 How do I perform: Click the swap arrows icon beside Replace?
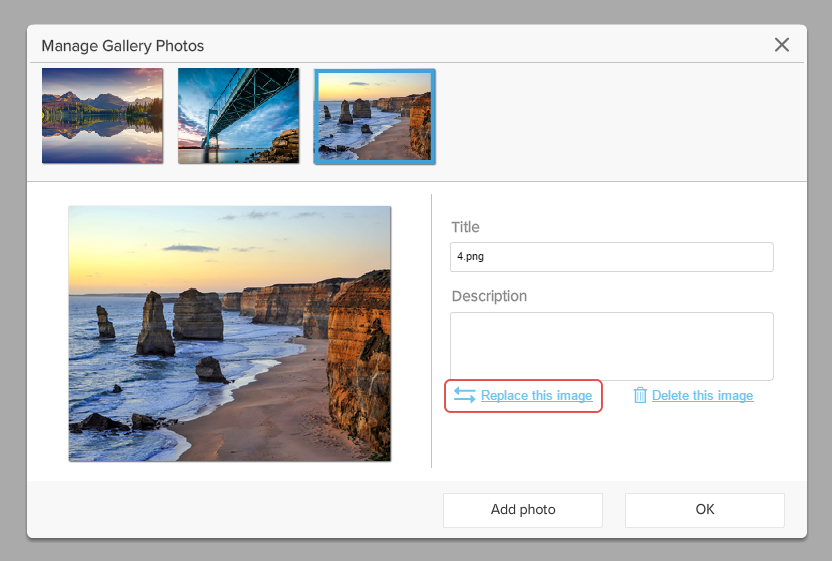(464, 395)
